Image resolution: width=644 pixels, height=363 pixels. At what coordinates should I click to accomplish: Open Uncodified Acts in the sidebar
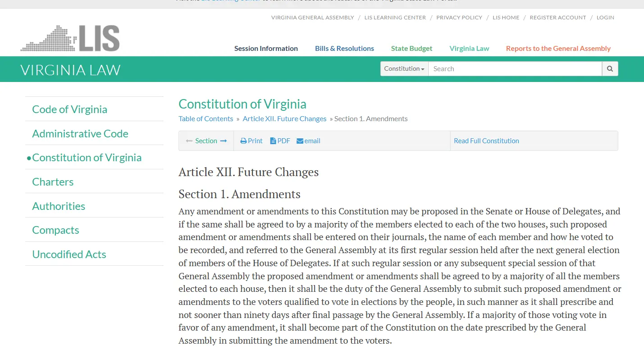(x=69, y=254)
